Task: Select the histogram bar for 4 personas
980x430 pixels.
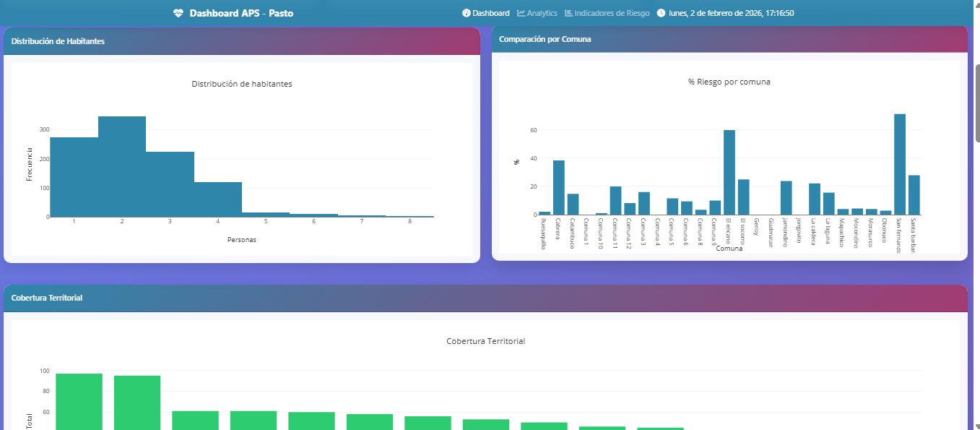Action: (218, 199)
